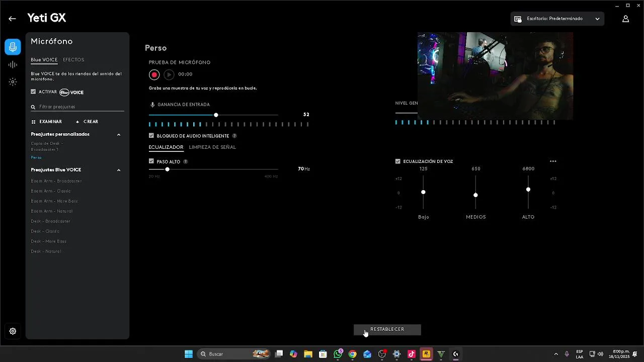644x362 pixels.
Task: Open the audio waveform section in sidebar
Action: 13,64
